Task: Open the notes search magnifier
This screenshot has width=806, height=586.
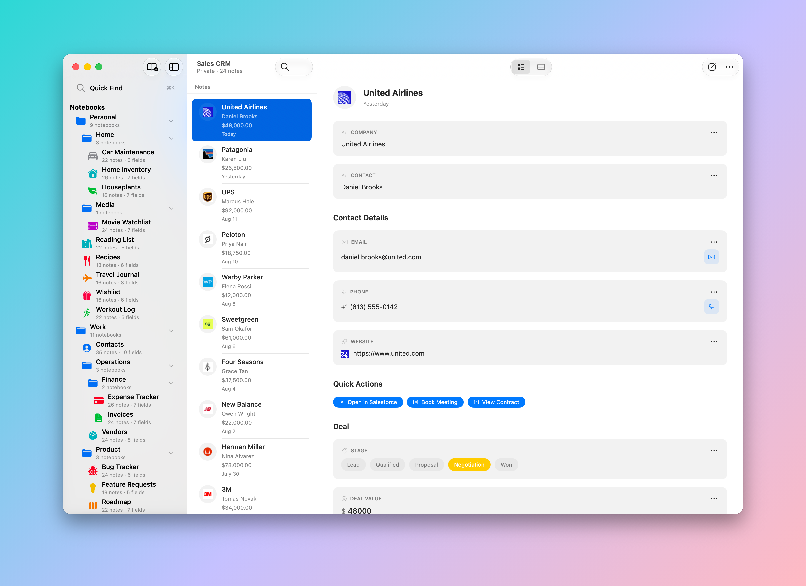Action: [285, 67]
